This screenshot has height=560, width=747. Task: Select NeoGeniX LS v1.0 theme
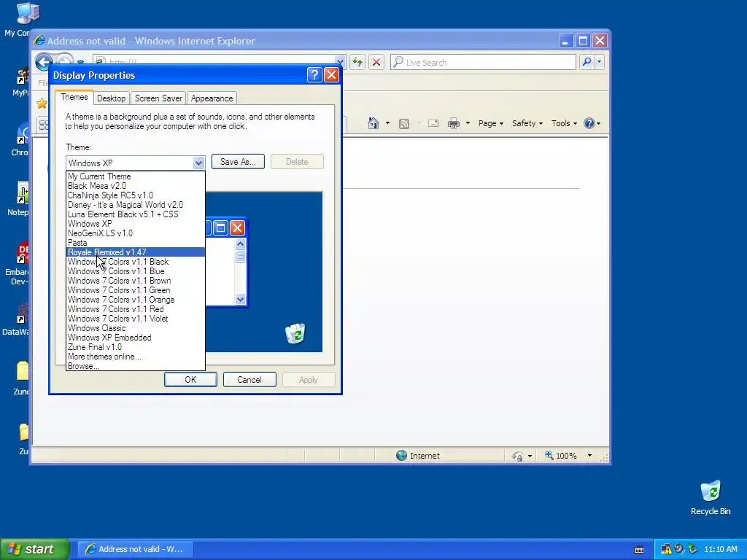135,233
